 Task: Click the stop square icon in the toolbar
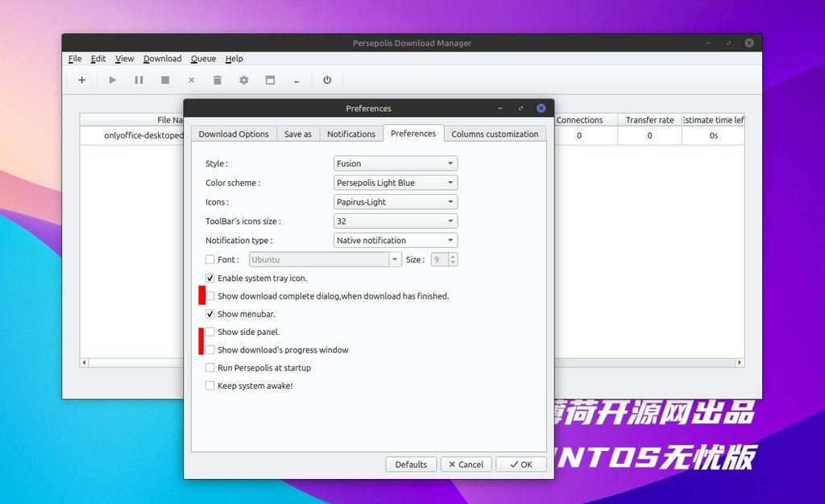tap(165, 80)
